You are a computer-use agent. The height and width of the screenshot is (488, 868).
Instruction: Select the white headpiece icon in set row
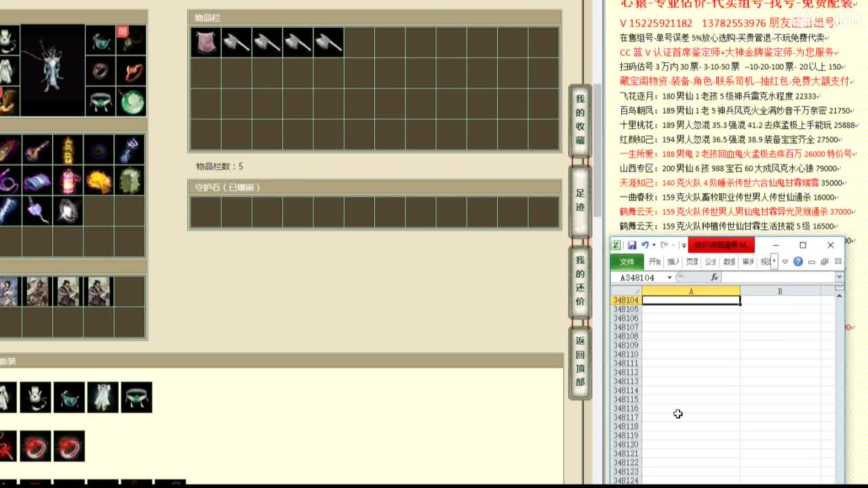tap(35, 397)
